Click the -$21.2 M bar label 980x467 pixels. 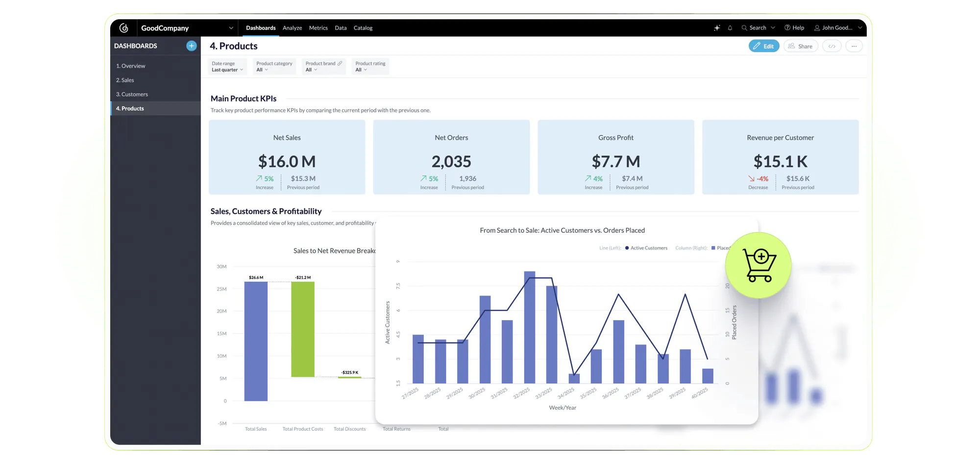303,277
